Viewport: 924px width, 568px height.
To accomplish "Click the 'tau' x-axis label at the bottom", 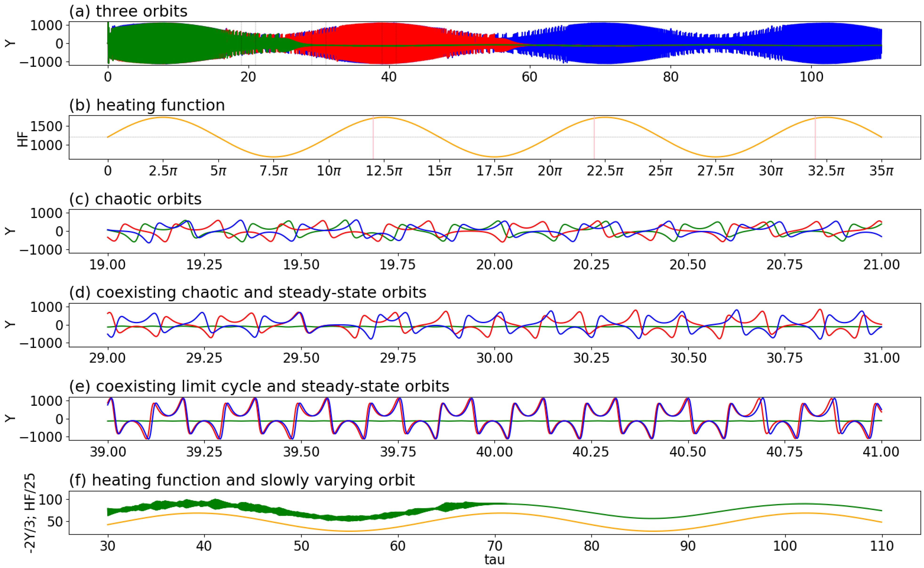I will (x=494, y=560).
